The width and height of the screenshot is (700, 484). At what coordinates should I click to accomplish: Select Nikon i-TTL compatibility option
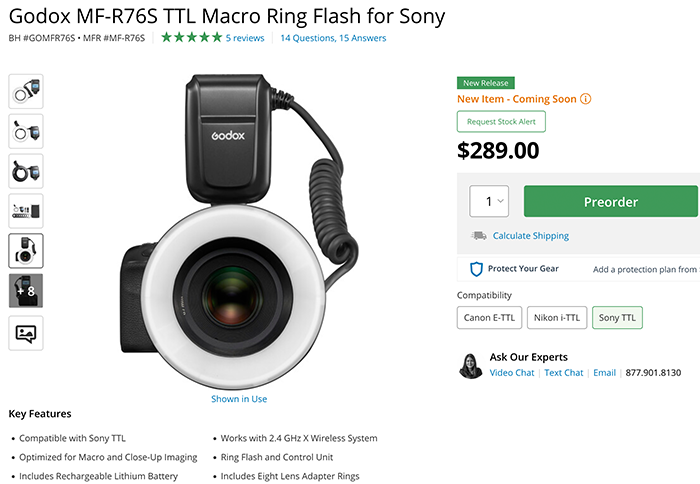point(557,317)
